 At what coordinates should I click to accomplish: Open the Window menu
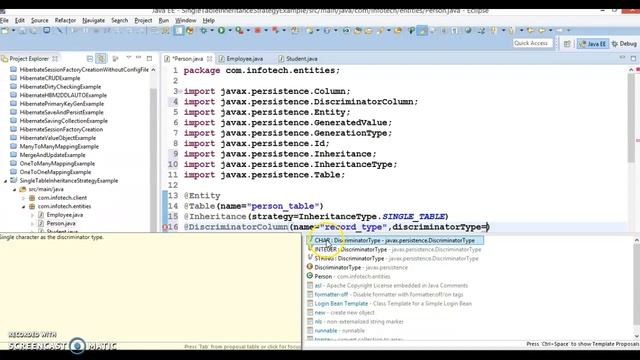186,20
